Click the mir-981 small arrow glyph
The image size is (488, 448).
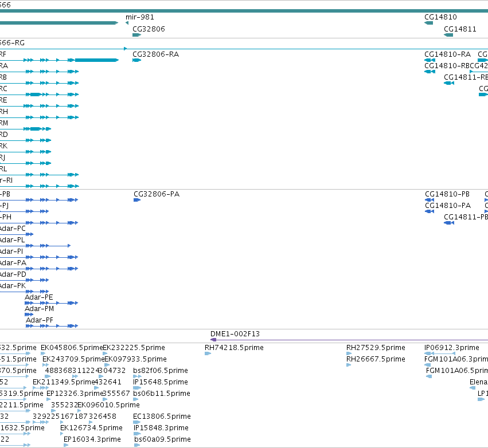click(x=127, y=23)
